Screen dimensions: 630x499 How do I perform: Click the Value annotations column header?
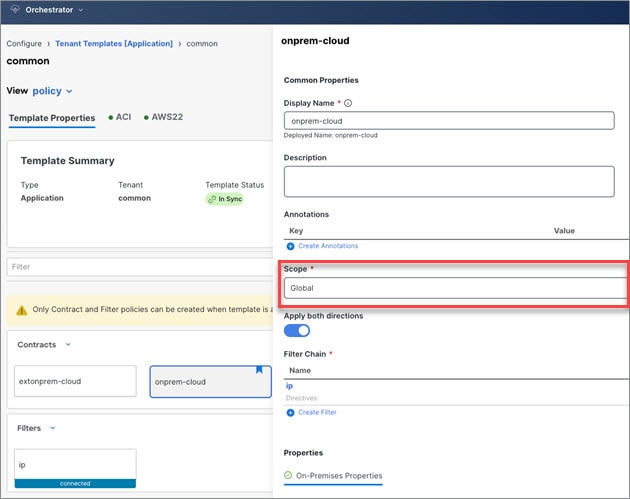[564, 231]
